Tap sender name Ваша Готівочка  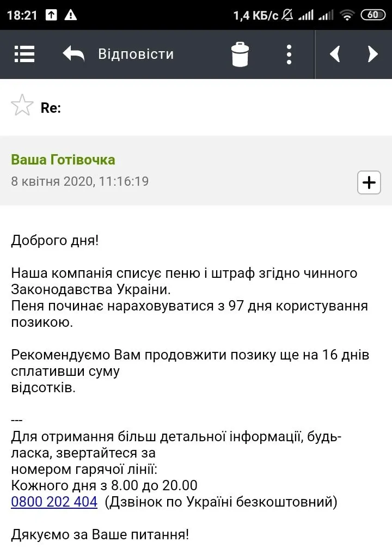coord(63,160)
